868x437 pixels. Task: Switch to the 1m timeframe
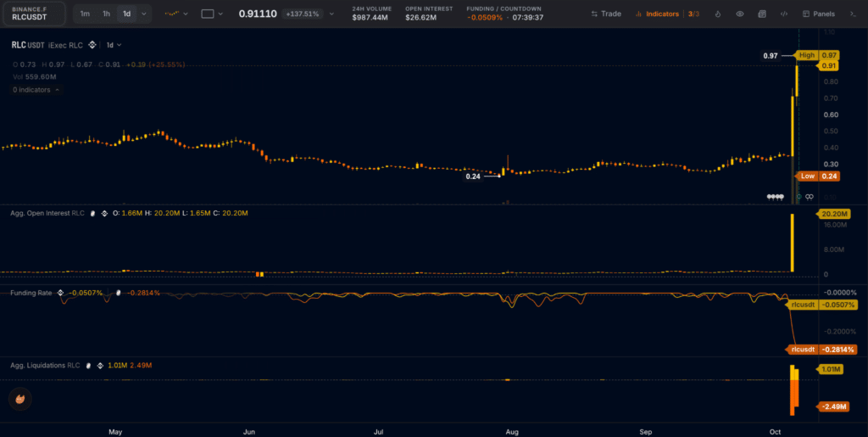click(x=85, y=14)
